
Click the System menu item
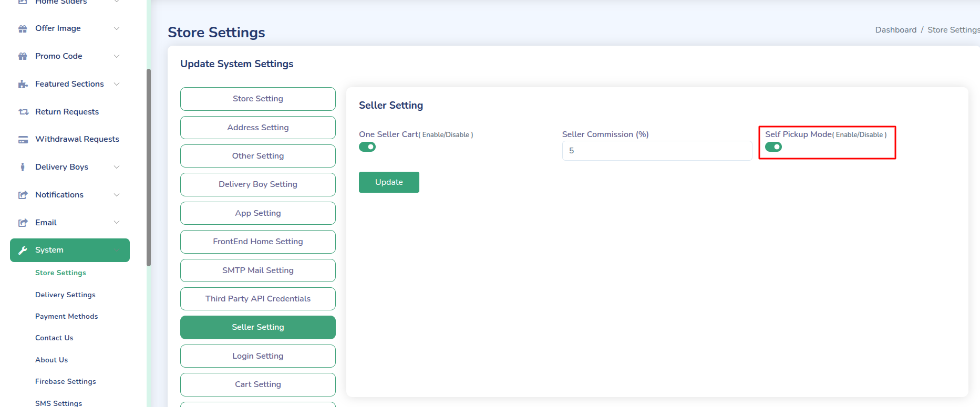(x=70, y=250)
